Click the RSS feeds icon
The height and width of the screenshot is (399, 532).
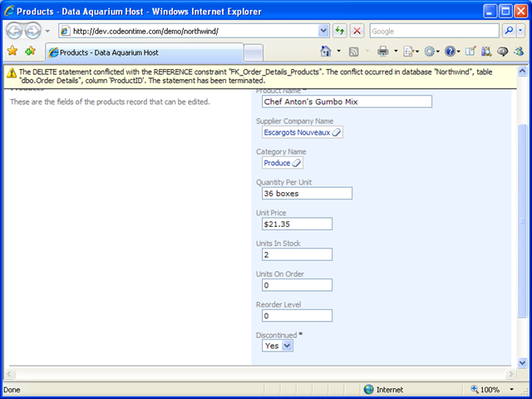click(353, 52)
